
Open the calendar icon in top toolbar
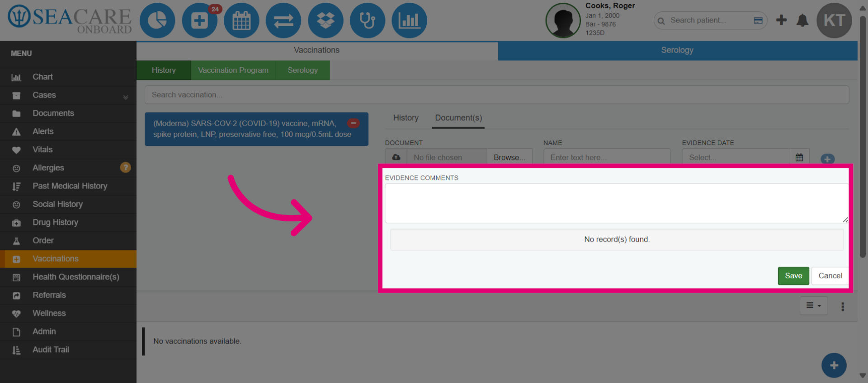(x=241, y=21)
